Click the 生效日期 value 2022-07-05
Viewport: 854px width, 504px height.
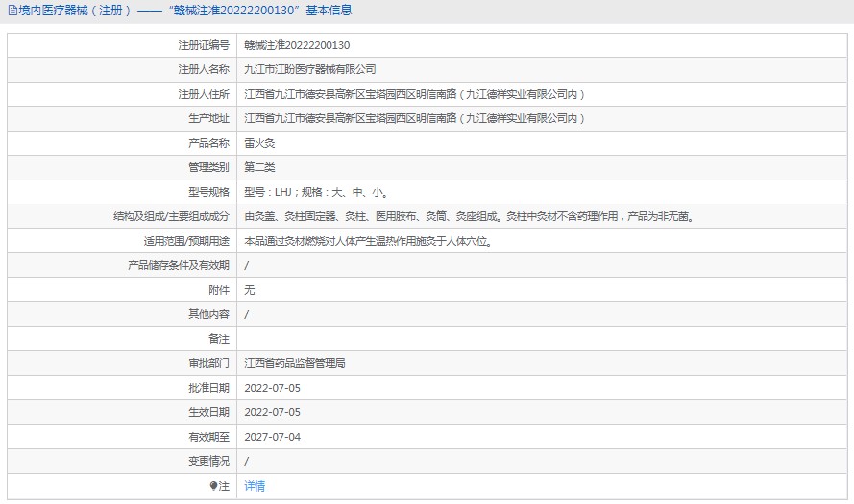272,413
